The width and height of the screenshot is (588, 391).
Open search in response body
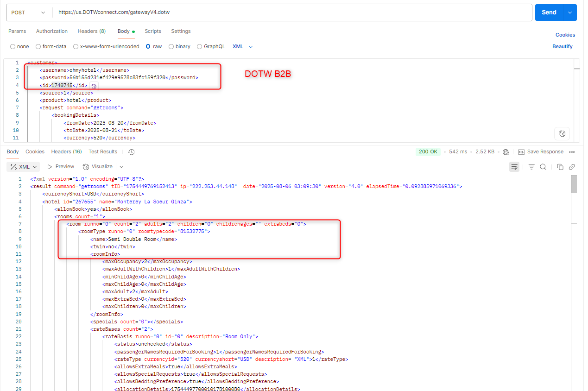543,167
